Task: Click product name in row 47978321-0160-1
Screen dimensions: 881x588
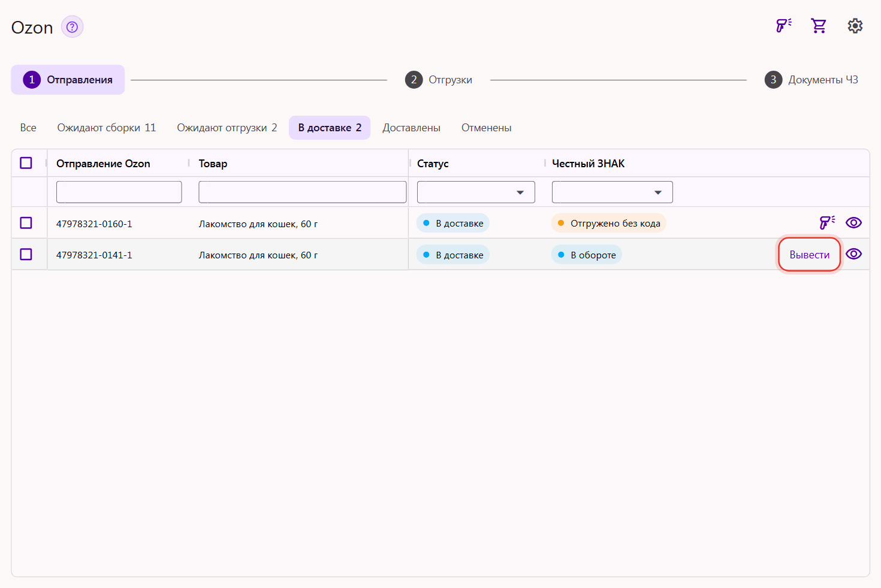Action: pos(258,224)
